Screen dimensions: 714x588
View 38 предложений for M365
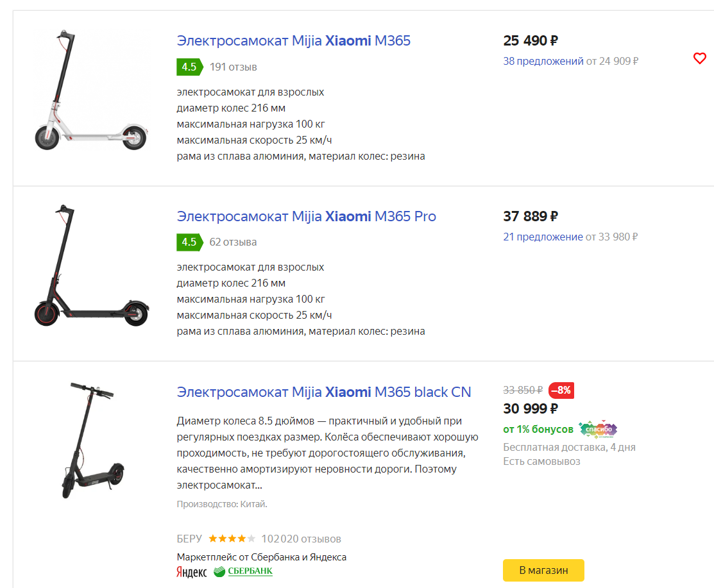pyautogui.click(x=543, y=62)
